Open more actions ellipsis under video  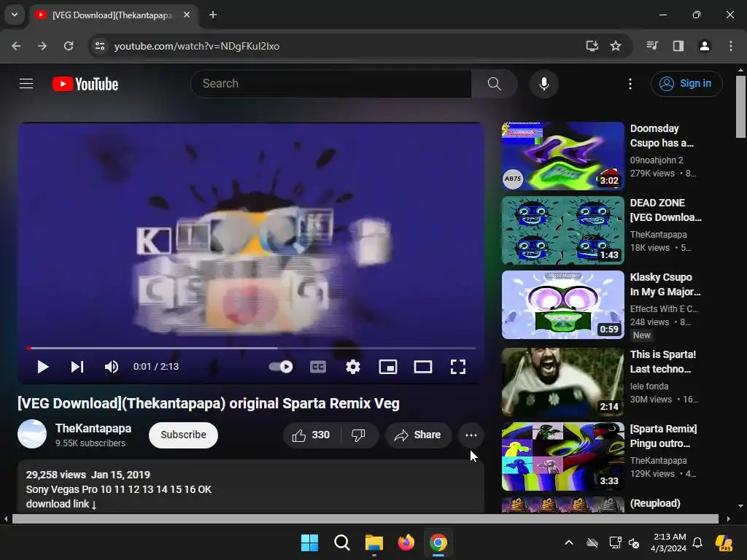(471, 435)
